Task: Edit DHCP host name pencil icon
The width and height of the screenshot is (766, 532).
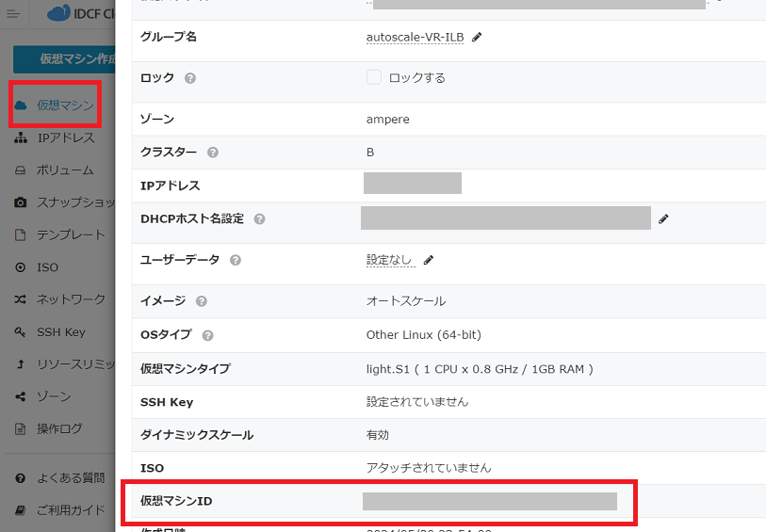Action: click(663, 218)
